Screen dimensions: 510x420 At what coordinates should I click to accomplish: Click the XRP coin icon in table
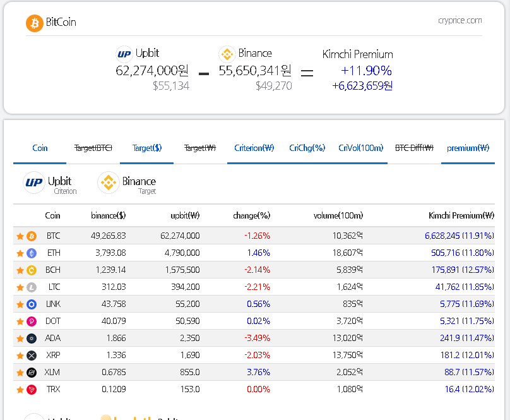(x=32, y=356)
